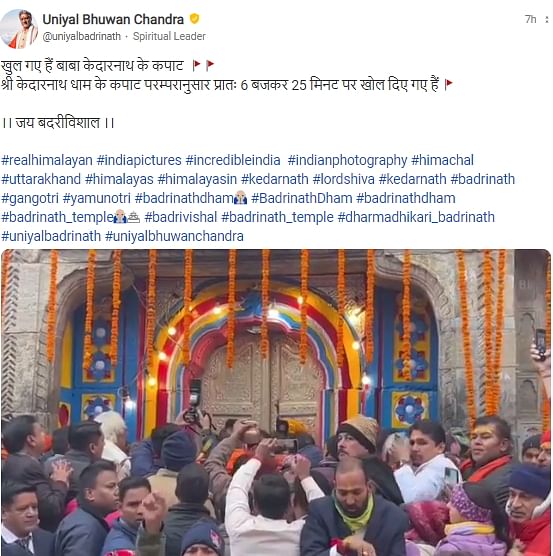The height and width of the screenshot is (556, 553).
Task: Open the Kedarnath temple post image
Action: click(276, 402)
